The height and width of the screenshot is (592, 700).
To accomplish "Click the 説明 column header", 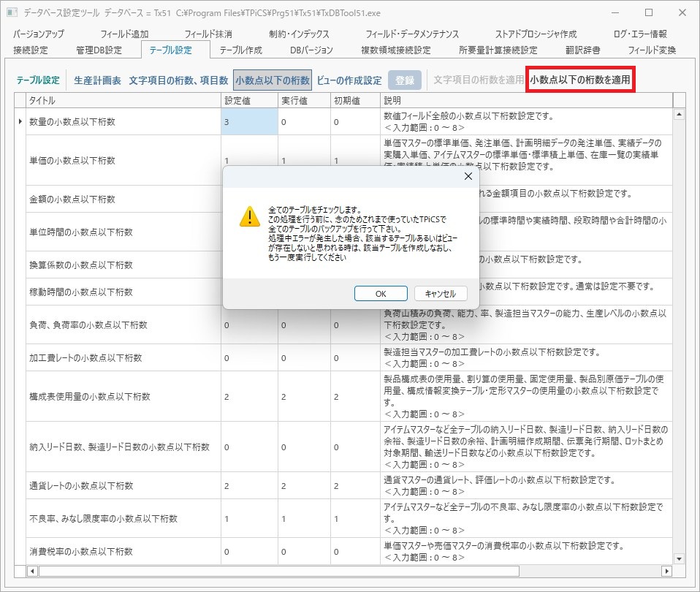I will coord(526,100).
